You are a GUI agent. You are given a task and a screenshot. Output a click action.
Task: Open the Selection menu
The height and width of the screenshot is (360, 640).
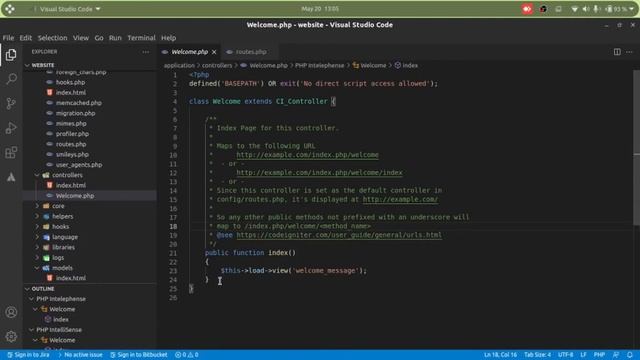pos(52,38)
